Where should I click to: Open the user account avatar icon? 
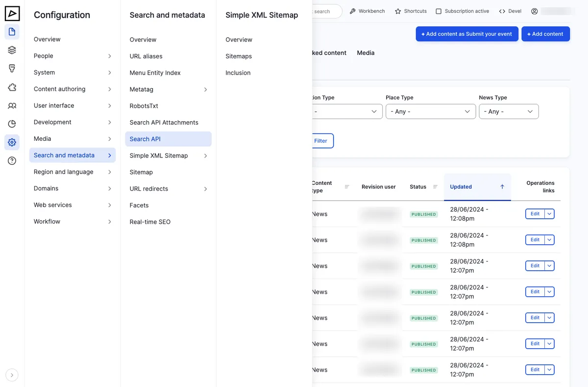[535, 11]
